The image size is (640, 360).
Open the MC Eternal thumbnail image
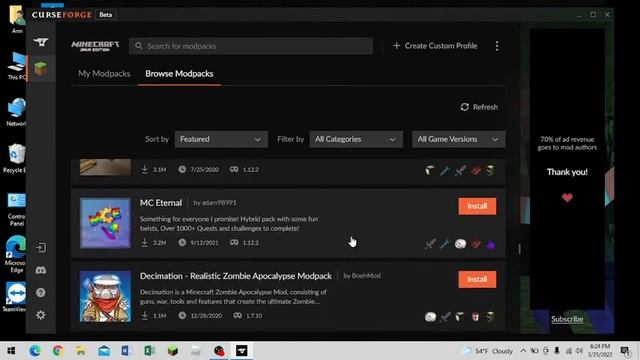[105, 223]
